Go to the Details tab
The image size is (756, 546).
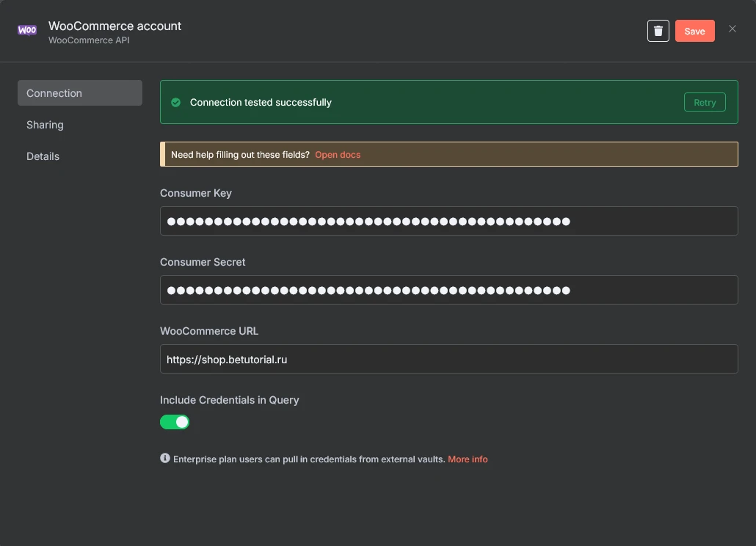click(x=43, y=156)
